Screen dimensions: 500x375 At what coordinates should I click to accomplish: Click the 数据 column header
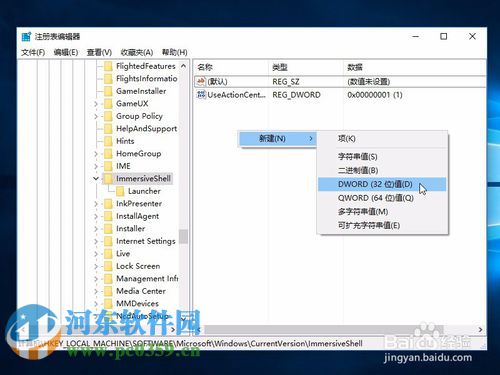click(414, 67)
